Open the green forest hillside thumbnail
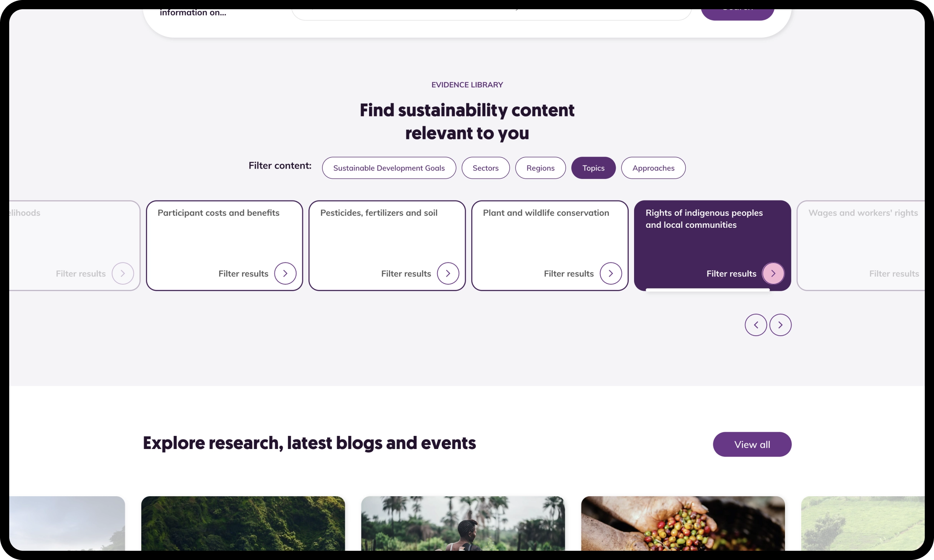Screen dimensions: 934x560 (x=243, y=524)
